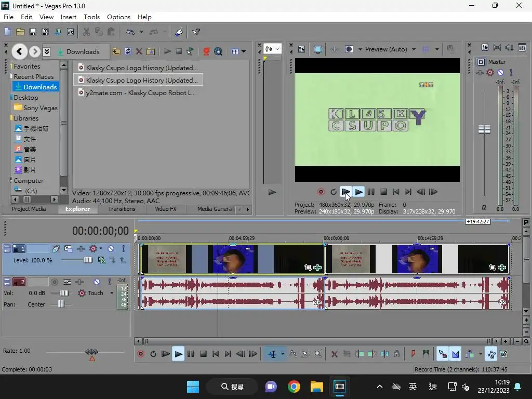This screenshot has height=399, width=532.
Task: Refresh the Explorer file list
Action: [128, 51]
